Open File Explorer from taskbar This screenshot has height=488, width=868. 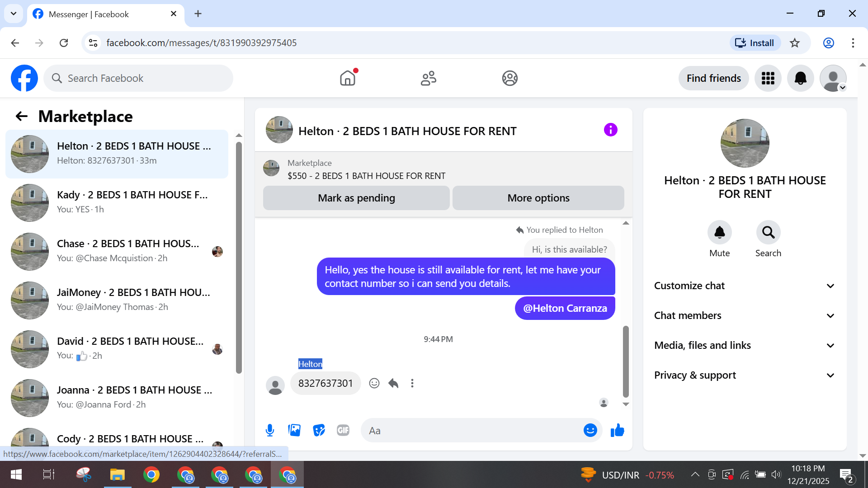117,474
